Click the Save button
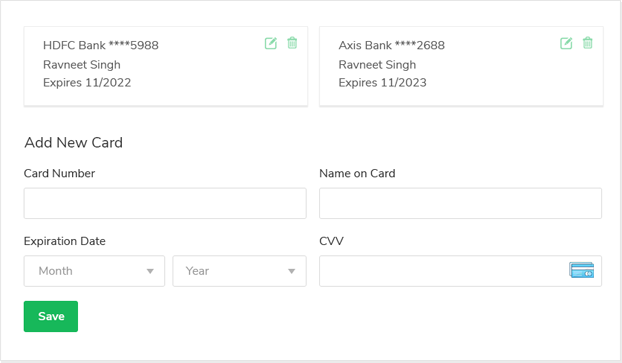This screenshot has width=622, height=363. [x=51, y=316]
